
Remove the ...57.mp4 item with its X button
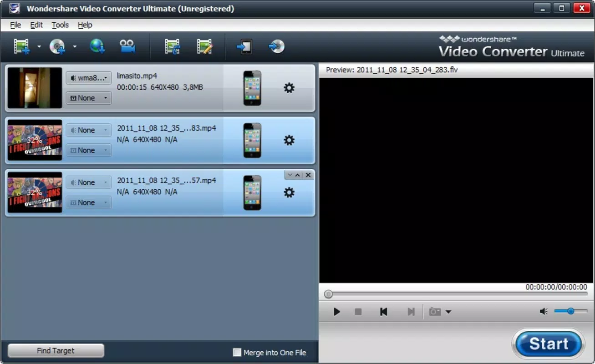pos(308,175)
